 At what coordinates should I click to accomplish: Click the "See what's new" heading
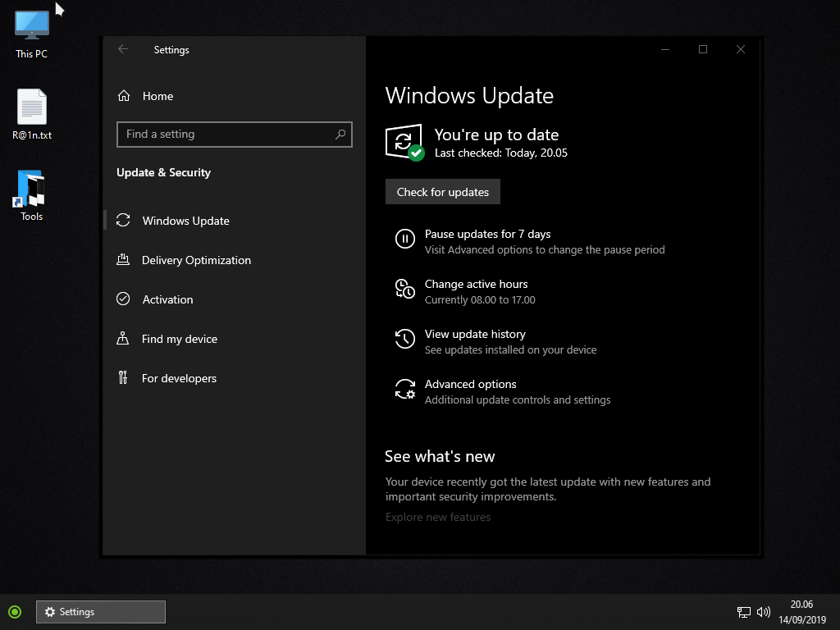pos(440,456)
